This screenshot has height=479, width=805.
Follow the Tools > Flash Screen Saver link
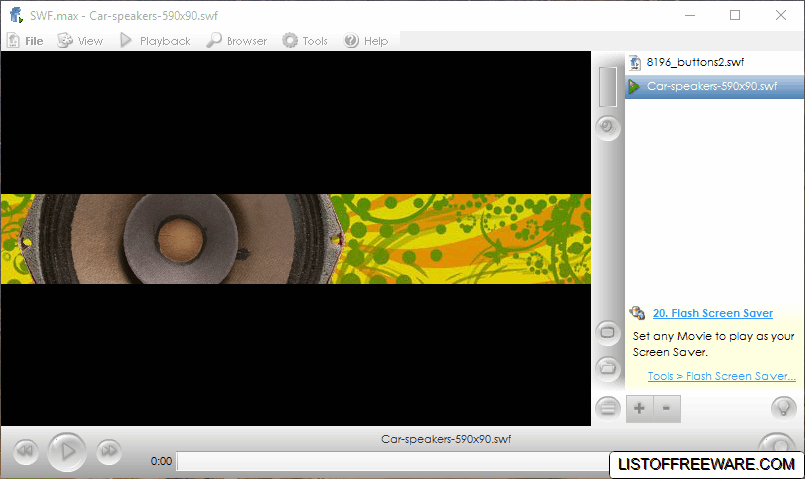[x=721, y=376]
